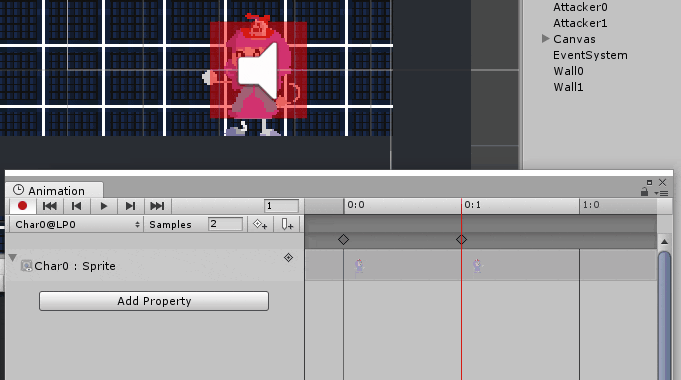Click the audio speaker gizmo in scene
This screenshot has width=681, height=380.
click(x=258, y=70)
